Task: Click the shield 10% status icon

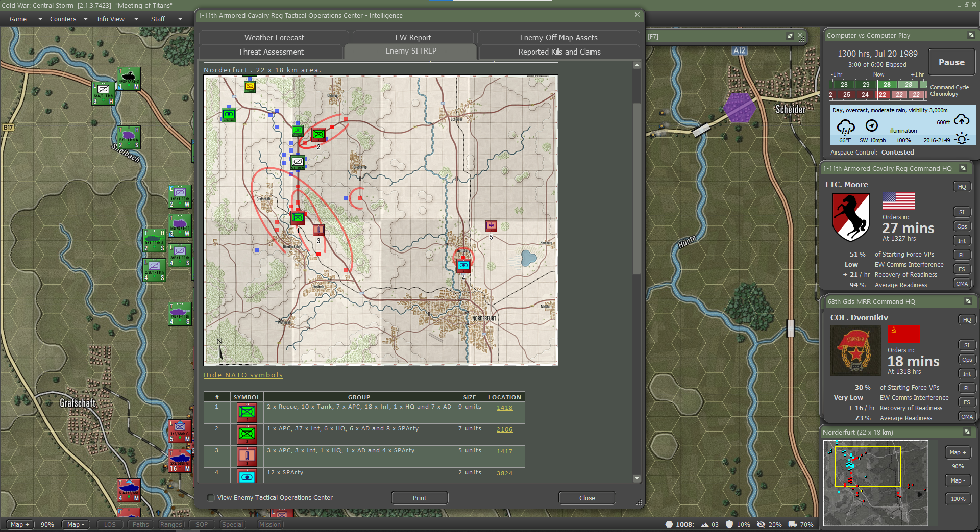Action: pos(729,524)
